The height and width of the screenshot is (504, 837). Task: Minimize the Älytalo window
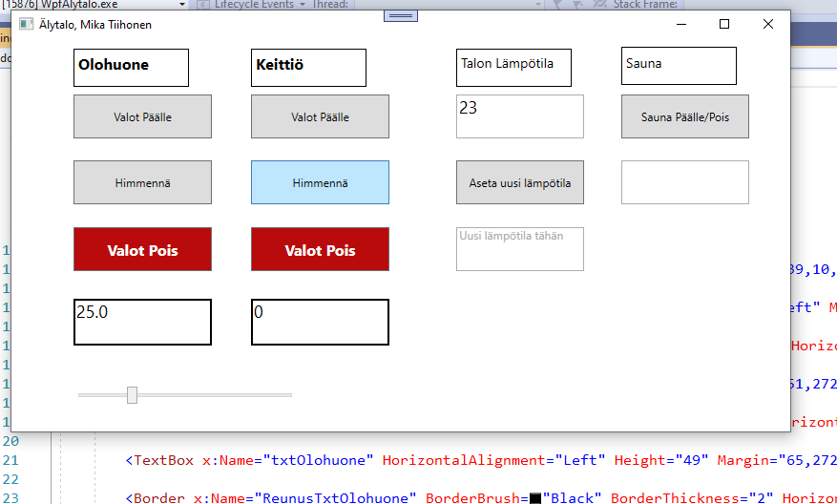pos(680,24)
